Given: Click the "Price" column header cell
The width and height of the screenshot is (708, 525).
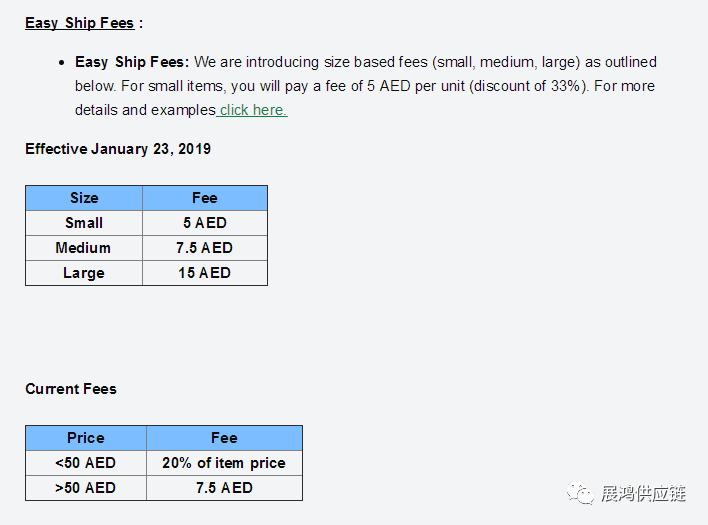Looking at the screenshot, I should [86, 438].
